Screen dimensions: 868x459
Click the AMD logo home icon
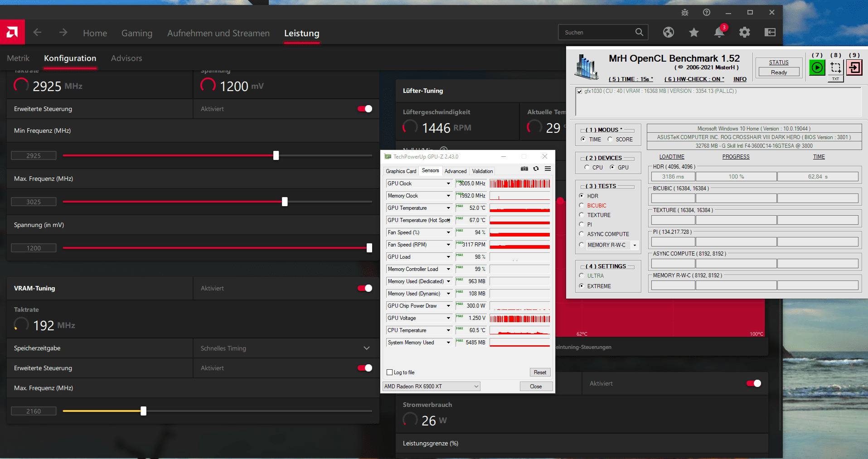point(12,32)
